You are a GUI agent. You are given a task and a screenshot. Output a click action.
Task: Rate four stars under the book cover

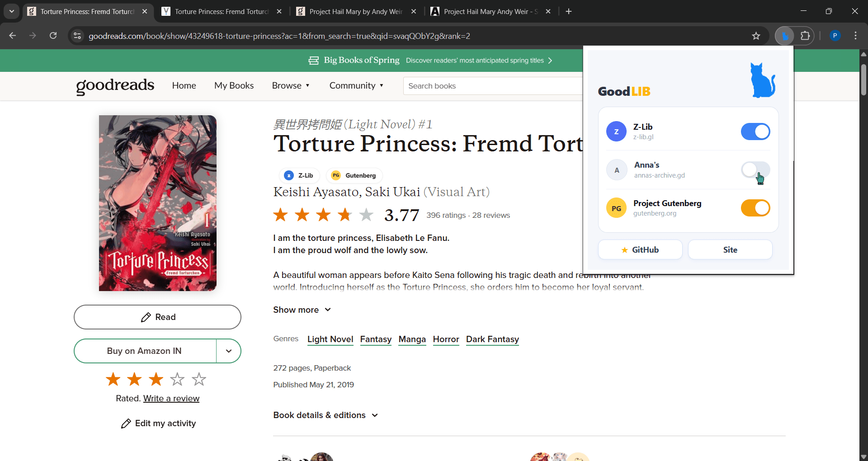click(177, 379)
